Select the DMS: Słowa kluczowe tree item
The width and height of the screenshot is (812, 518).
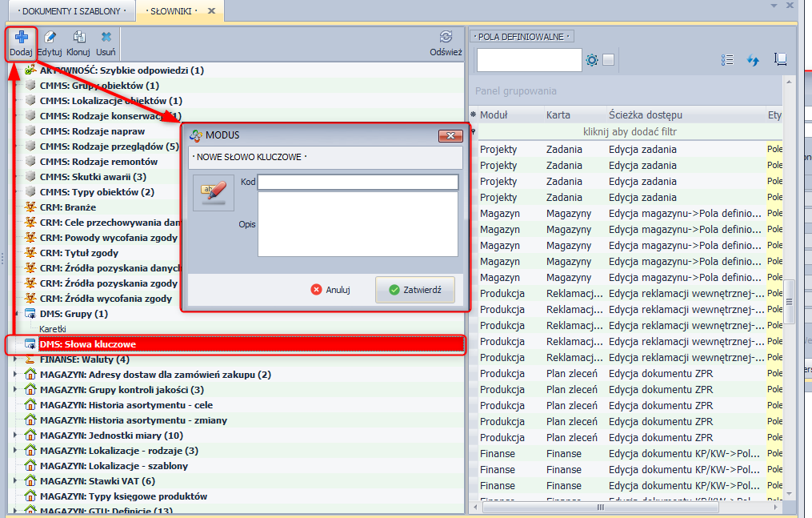pyautogui.click(x=88, y=344)
